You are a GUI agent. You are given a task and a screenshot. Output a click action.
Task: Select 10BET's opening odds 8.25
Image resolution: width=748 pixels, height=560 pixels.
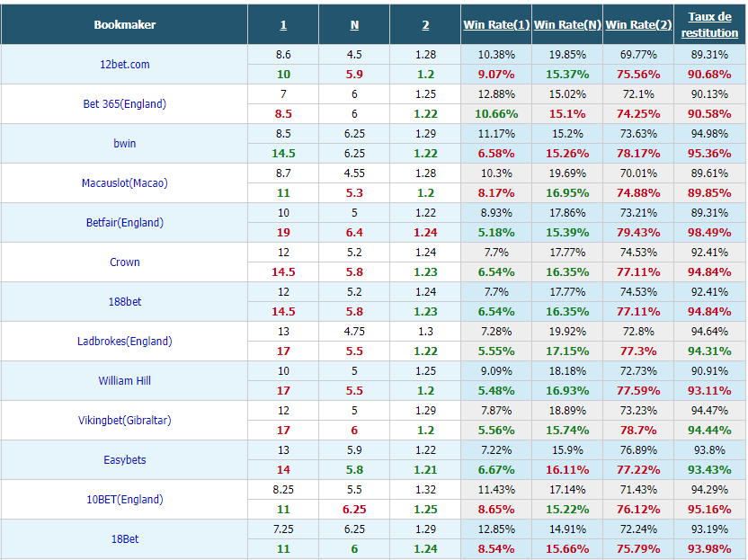pos(283,490)
